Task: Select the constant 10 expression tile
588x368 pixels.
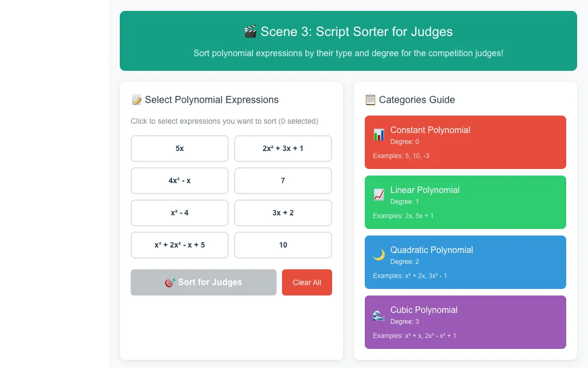Action: 283,245
